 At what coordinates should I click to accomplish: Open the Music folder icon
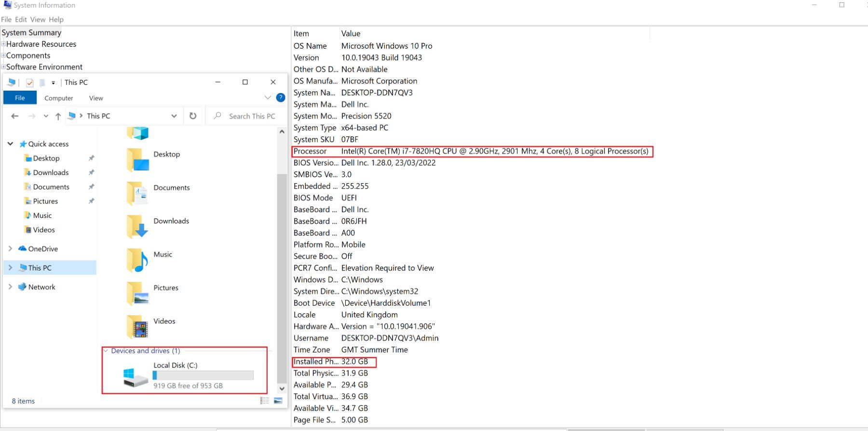[x=138, y=260]
